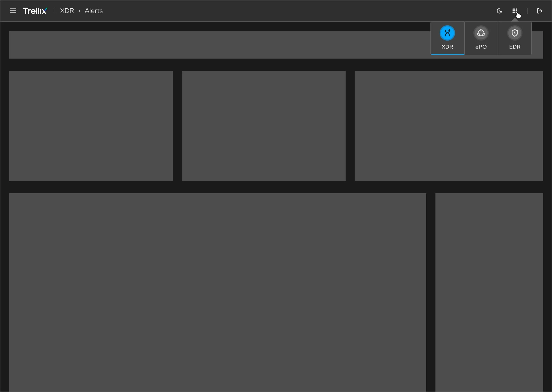Click the right summary panel

[x=448, y=126]
